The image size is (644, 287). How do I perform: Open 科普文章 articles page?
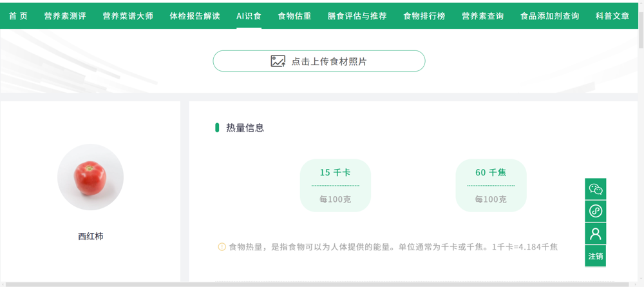click(x=612, y=15)
